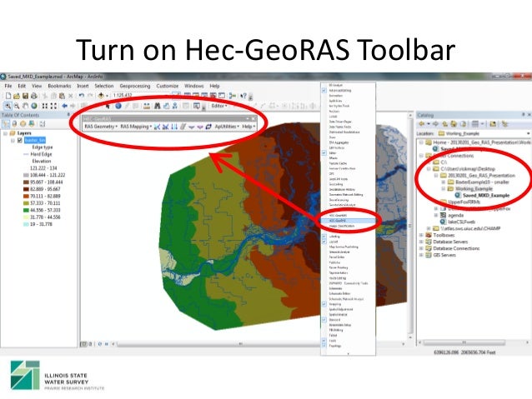This screenshot has width=532, height=399.
Task: Click first blue icon after RAS Mapping
Action: (157, 127)
